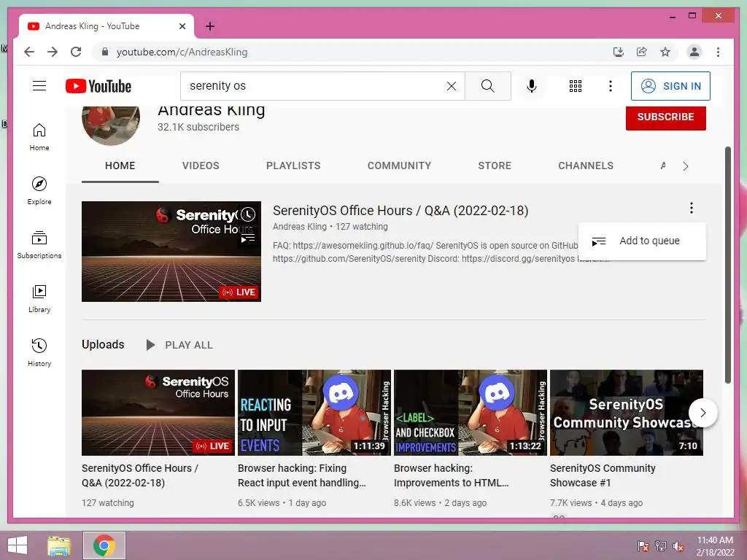747x560 pixels.
Task: Click the page vertical scrollbar
Action: tap(727, 265)
